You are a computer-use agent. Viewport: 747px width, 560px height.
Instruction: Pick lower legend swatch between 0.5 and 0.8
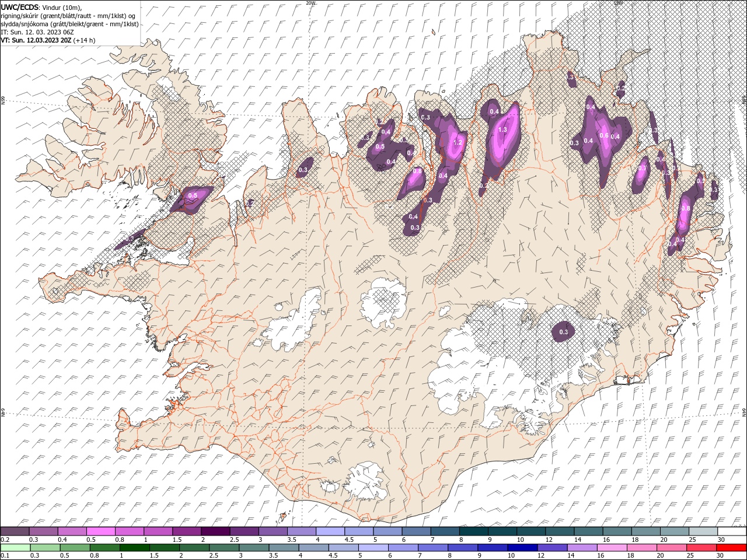(x=75, y=548)
